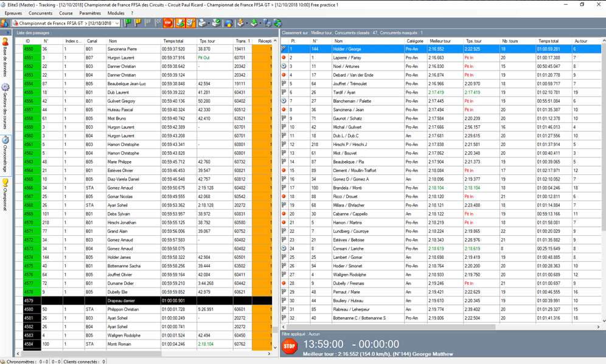Expand the small arrow above Liste des passages
This screenshot has height=364, width=606.
(7, 32)
